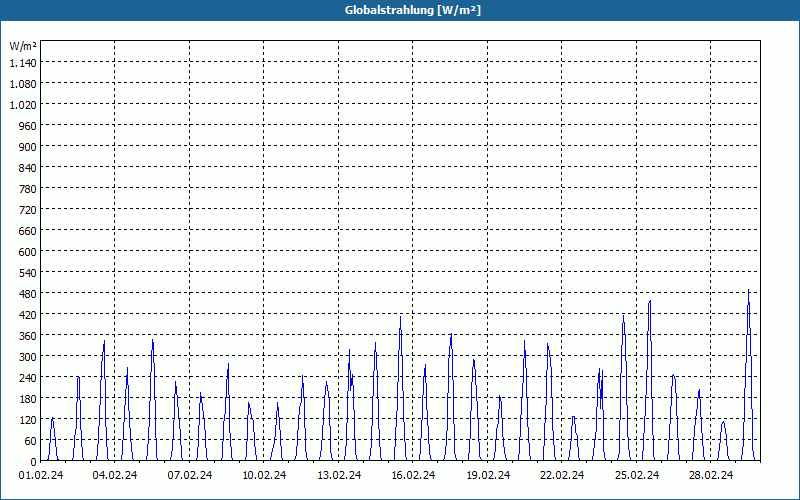
Task: Click the 25.02.24 date label
Action: tap(637, 476)
